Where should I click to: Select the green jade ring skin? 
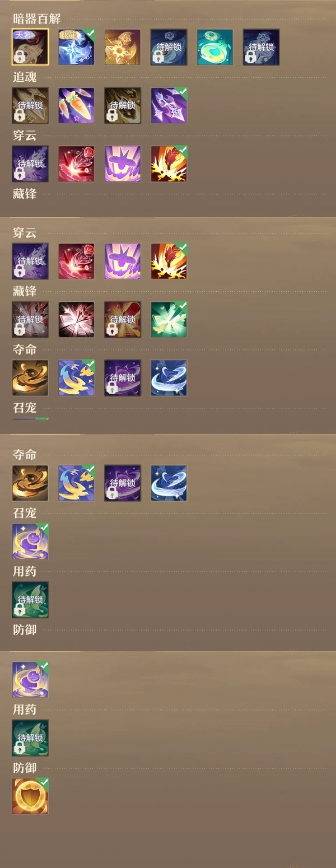click(x=215, y=47)
